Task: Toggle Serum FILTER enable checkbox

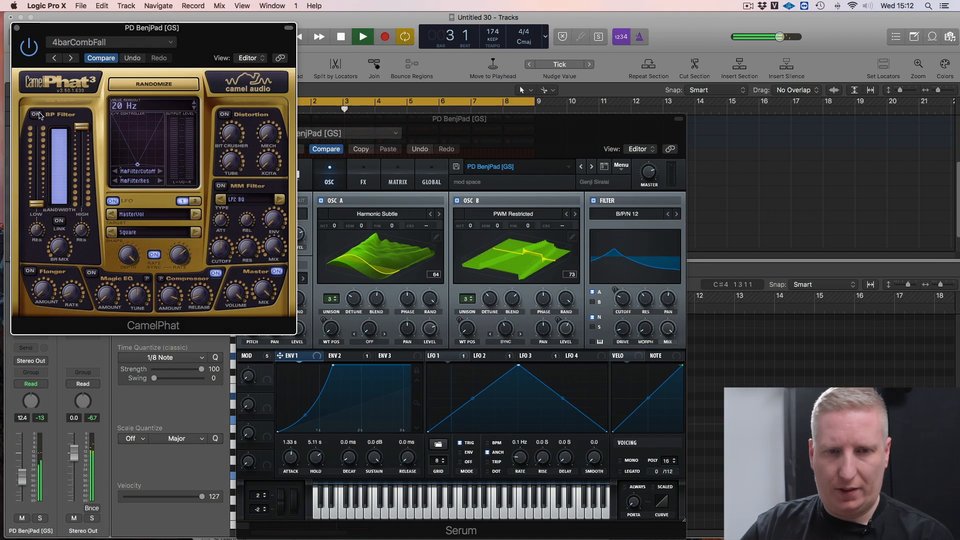Action: coord(593,200)
